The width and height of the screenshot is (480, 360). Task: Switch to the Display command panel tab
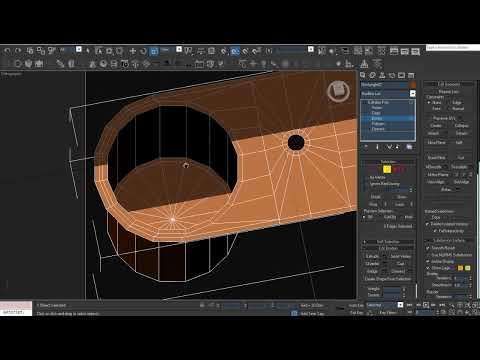(401, 75)
